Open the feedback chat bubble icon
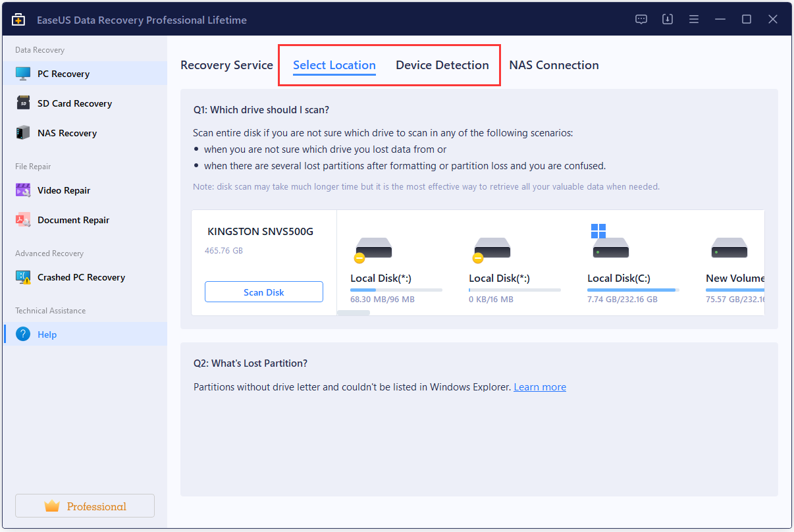Viewport: 794px width, 532px height. (x=641, y=20)
